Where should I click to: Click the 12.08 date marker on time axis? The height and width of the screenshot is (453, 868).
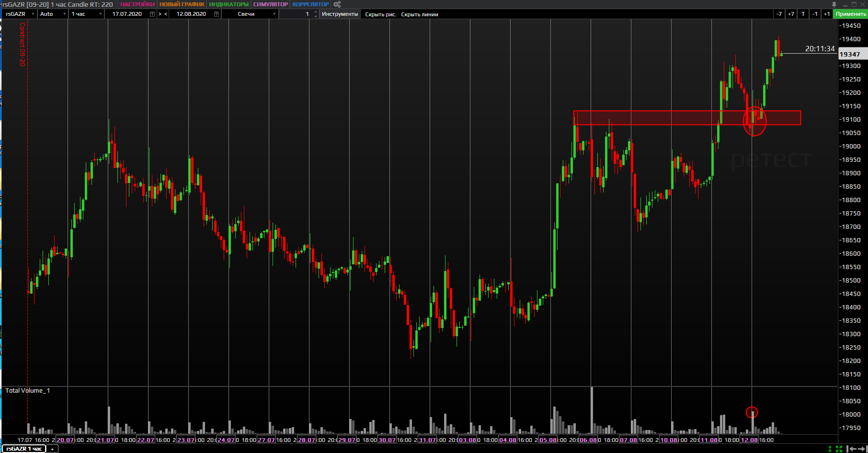[x=749, y=440]
